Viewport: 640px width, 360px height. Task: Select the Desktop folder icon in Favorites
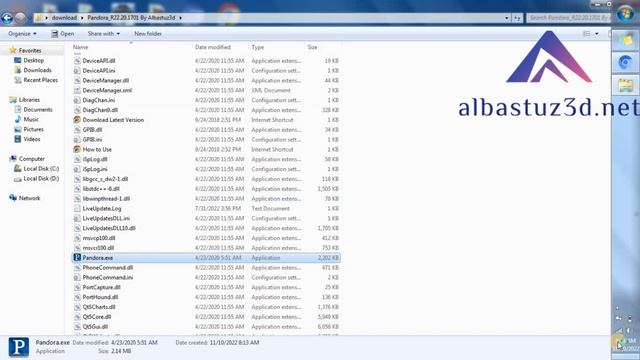tap(18, 60)
